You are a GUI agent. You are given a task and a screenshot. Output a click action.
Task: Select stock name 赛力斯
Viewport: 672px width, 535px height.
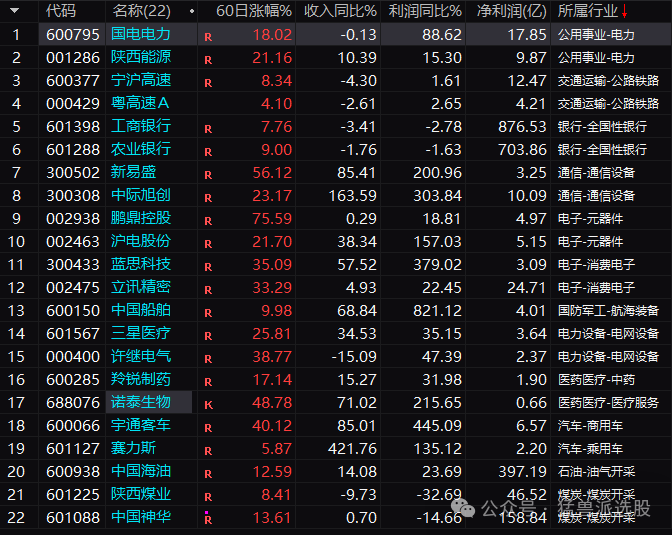[133, 448]
